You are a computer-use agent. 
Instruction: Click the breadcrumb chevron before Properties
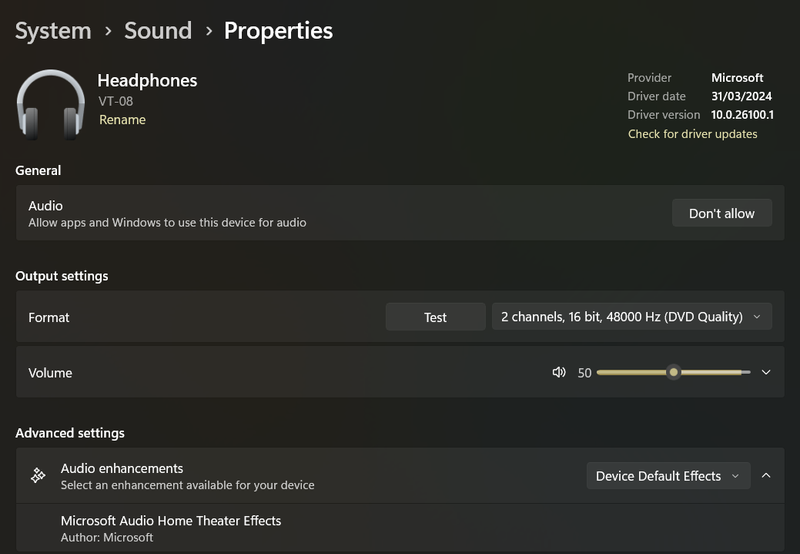[208, 31]
